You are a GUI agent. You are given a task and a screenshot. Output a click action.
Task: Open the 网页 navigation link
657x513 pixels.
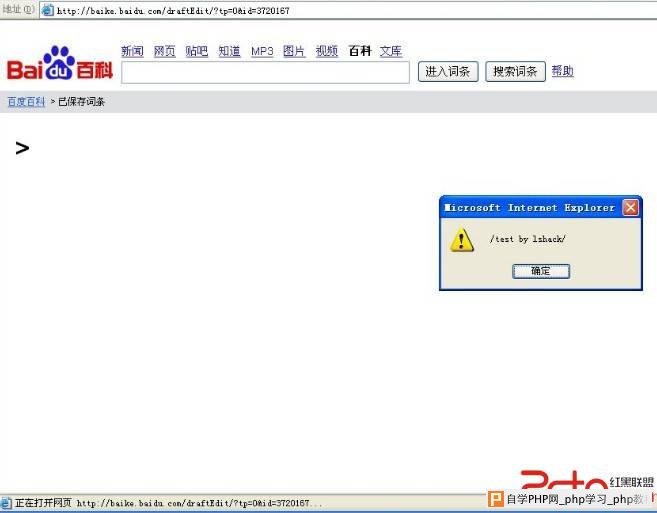pos(165,51)
